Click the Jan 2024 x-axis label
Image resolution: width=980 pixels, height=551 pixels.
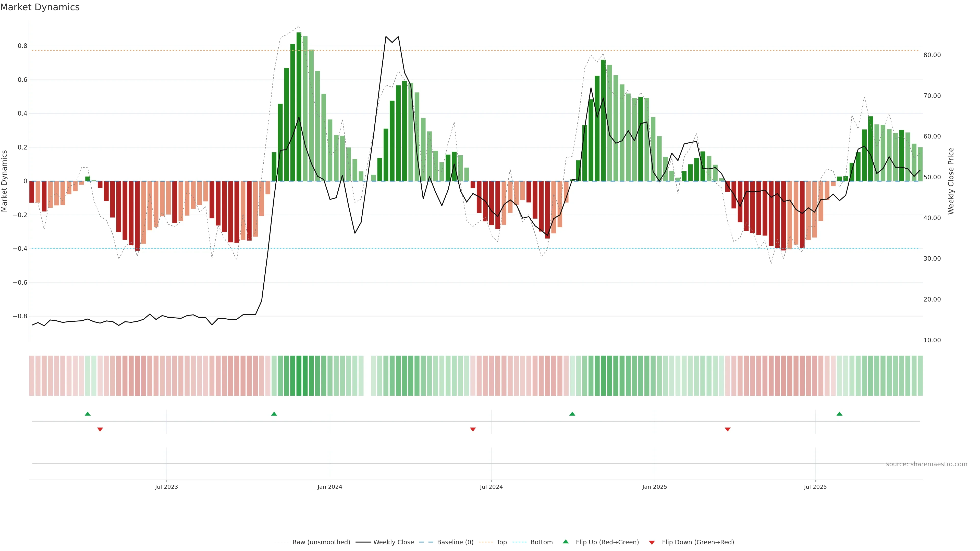point(330,487)
